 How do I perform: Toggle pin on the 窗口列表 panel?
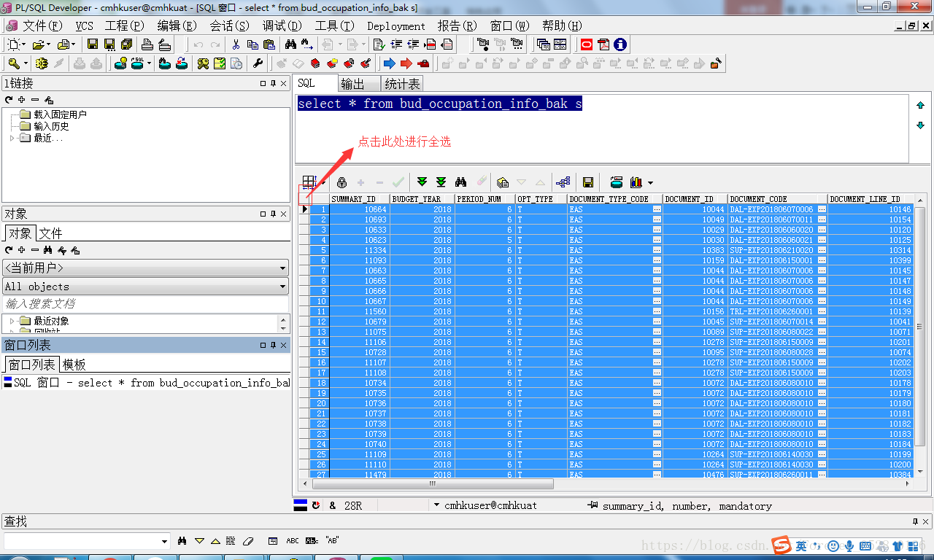pos(274,345)
